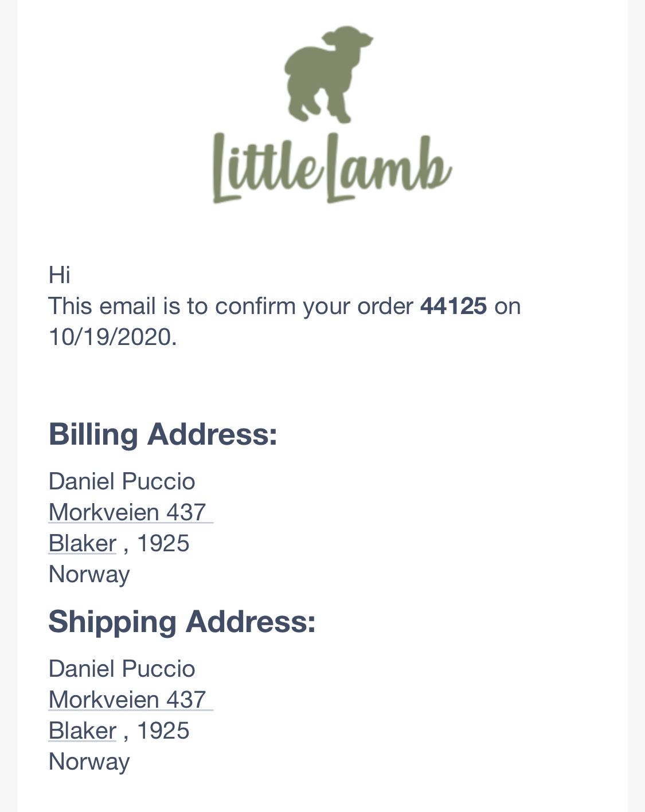Screen dimensions: 645x812
Task: Click postal code 1925 in shipping address
Action: tap(163, 731)
